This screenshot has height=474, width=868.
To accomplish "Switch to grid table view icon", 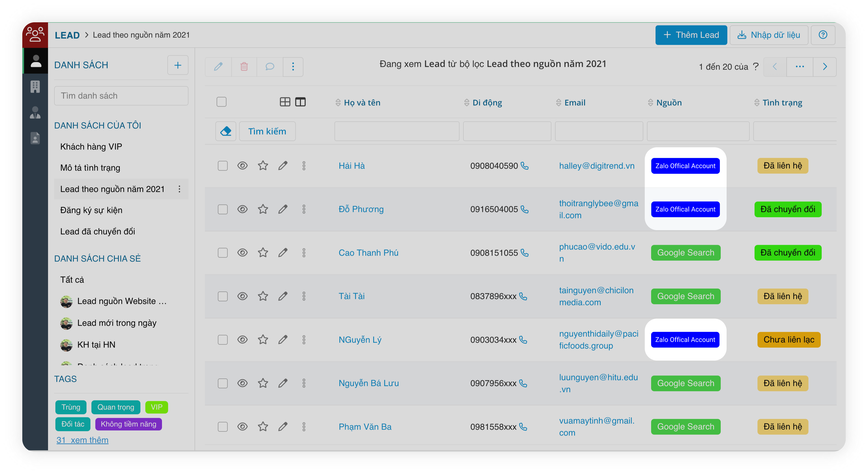I will coord(285,102).
